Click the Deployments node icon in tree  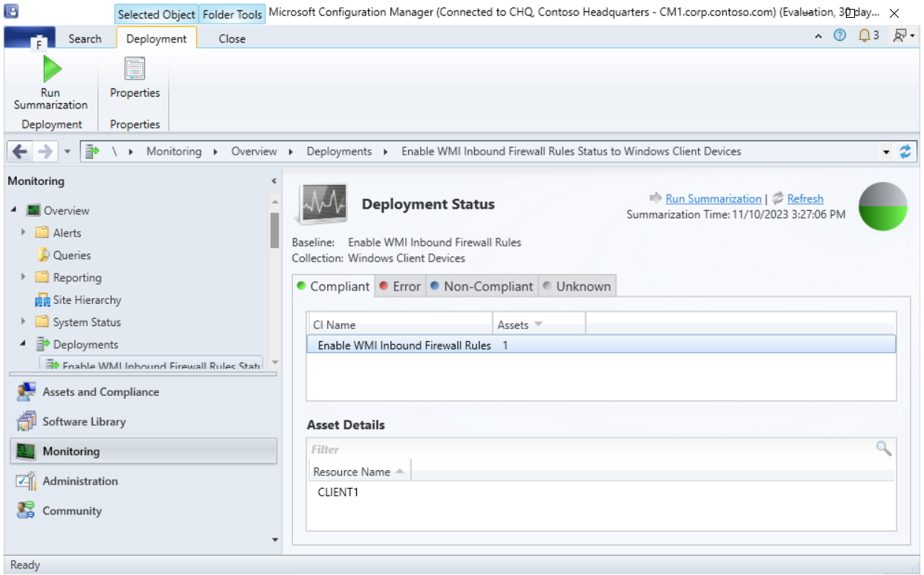(x=43, y=345)
